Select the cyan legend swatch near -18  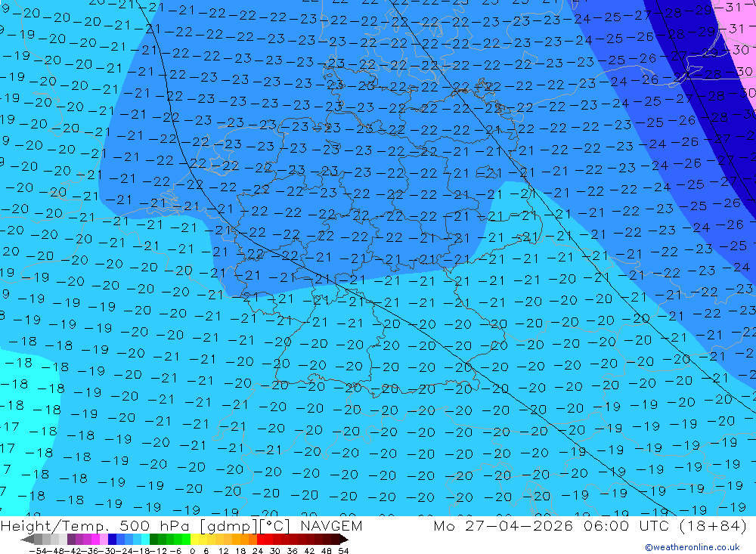(145, 540)
